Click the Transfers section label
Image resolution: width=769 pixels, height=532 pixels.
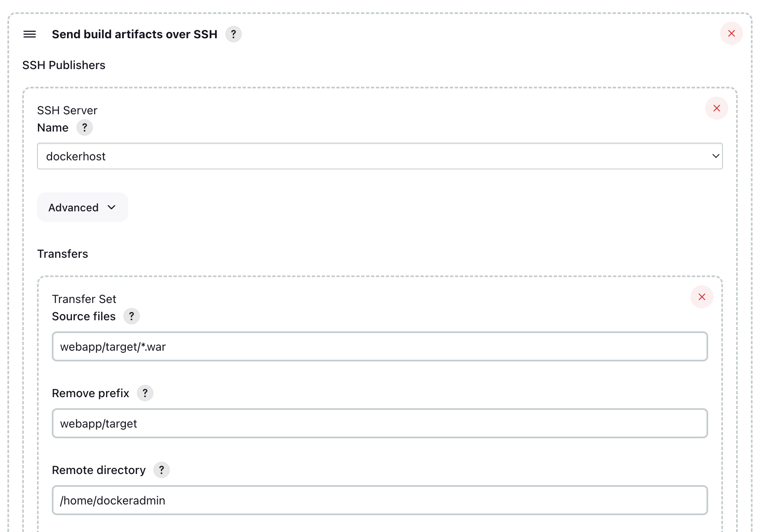[x=63, y=254]
